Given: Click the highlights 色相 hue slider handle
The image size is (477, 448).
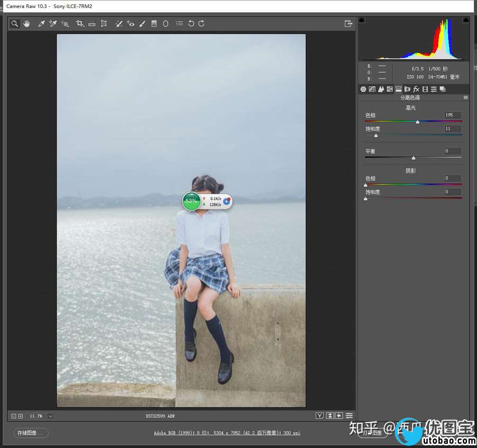Looking at the screenshot, I should [418, 122].
